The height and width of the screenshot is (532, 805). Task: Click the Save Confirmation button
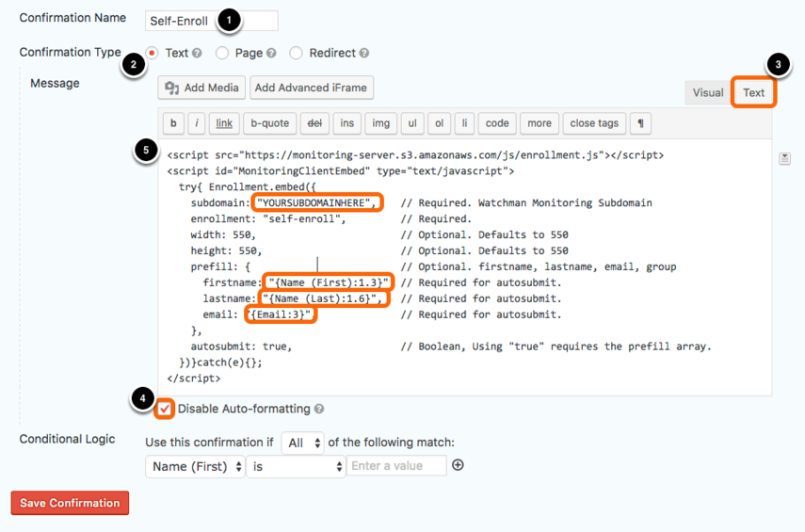click(70, 503)
